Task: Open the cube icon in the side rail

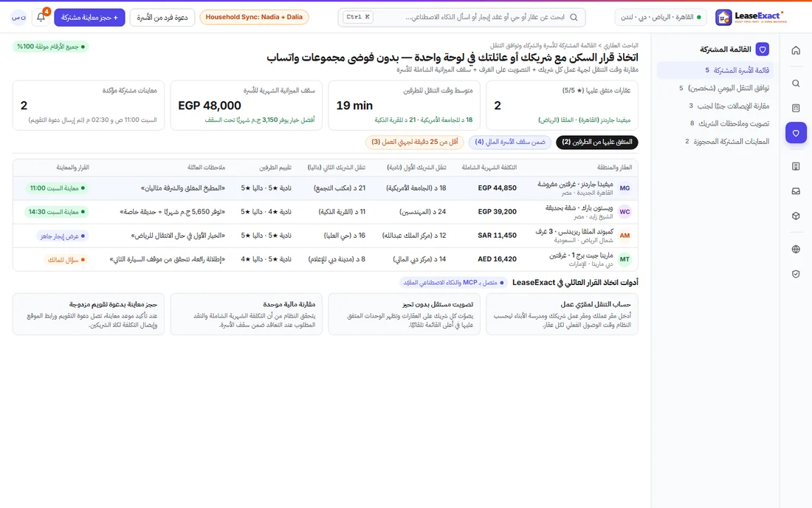Action: [x=796, y=216]
